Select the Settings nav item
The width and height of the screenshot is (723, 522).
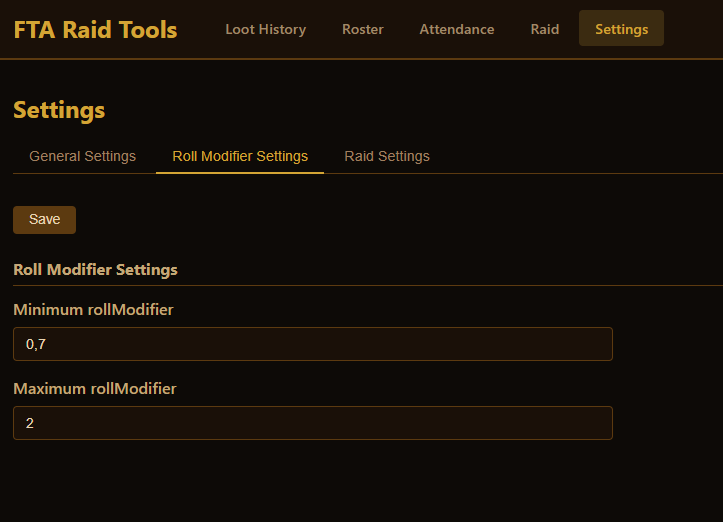point(622,29)
